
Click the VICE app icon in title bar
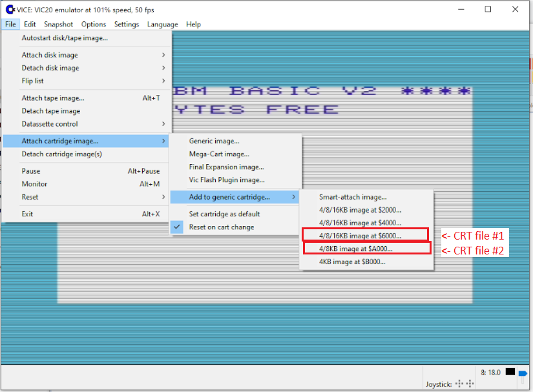10,10
